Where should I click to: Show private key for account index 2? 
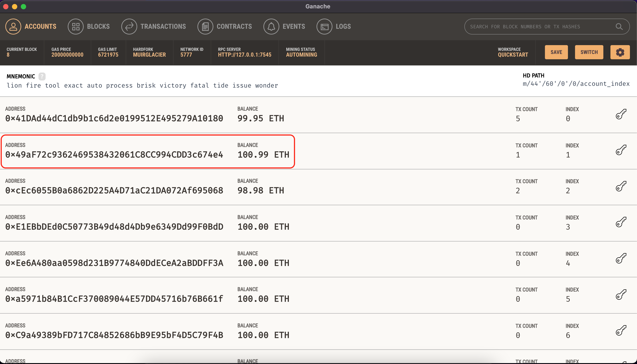pos(621,186)
